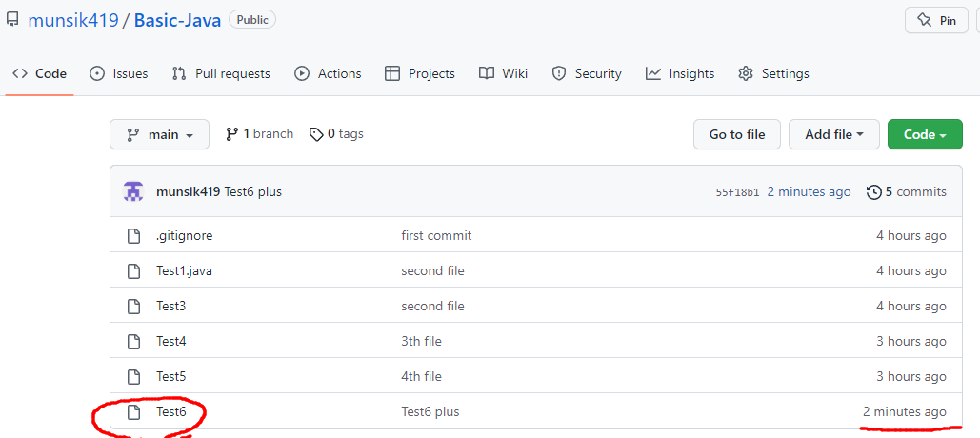Click the Issues circle icon

point(97,73)
